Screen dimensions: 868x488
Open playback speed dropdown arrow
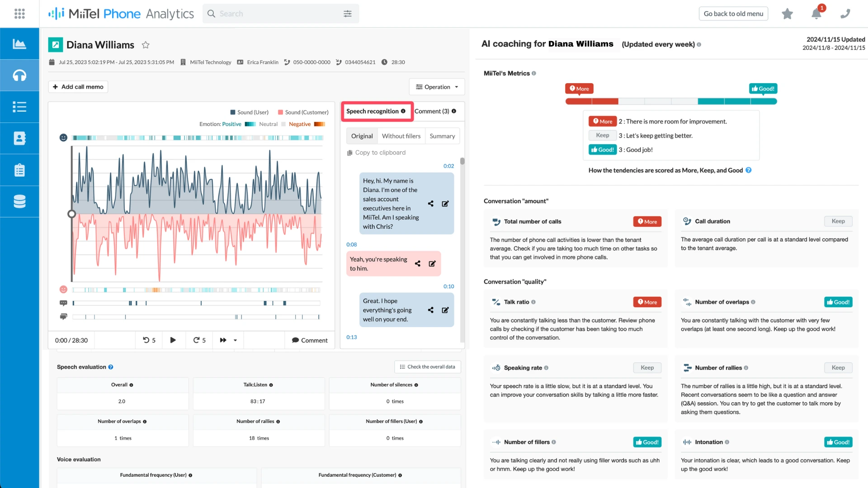235,340
